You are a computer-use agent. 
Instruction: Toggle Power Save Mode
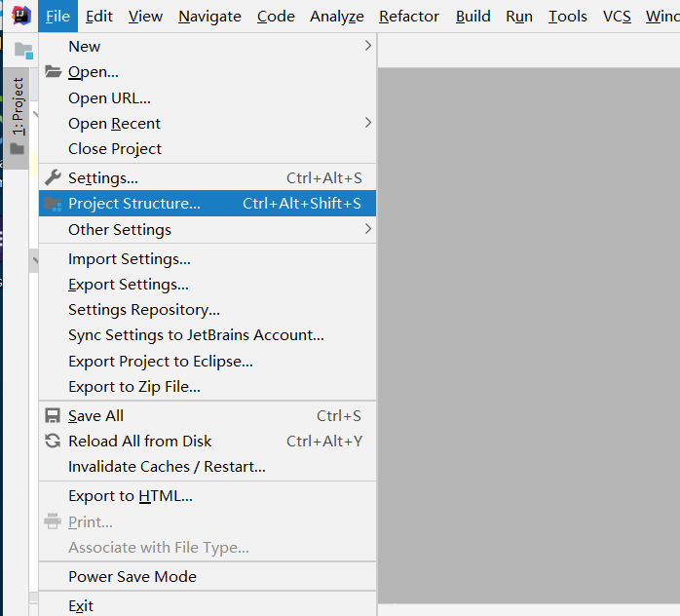pyautogui.click(x=208, y=576)
